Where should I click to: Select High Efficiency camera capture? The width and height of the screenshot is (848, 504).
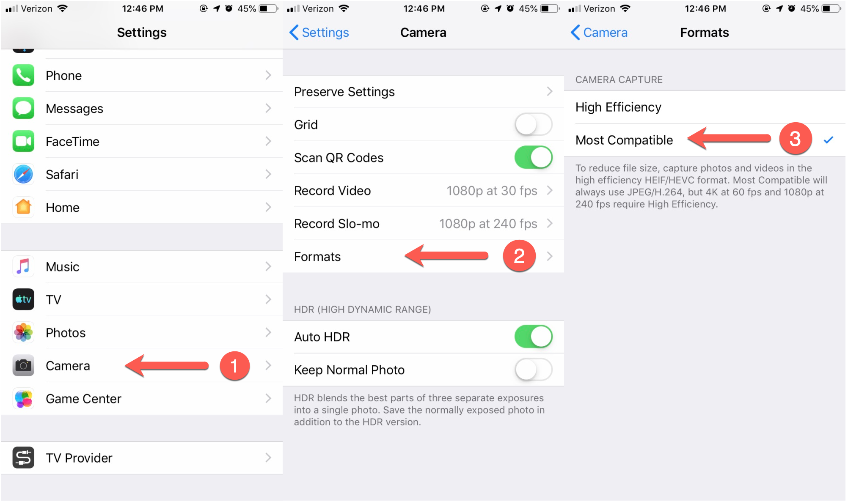(618, 107)
